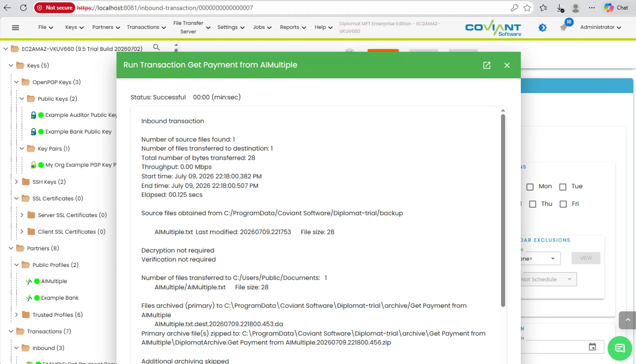Check the Fri day checkbox
Screen dimensions: 636x364
pos(563,204)
